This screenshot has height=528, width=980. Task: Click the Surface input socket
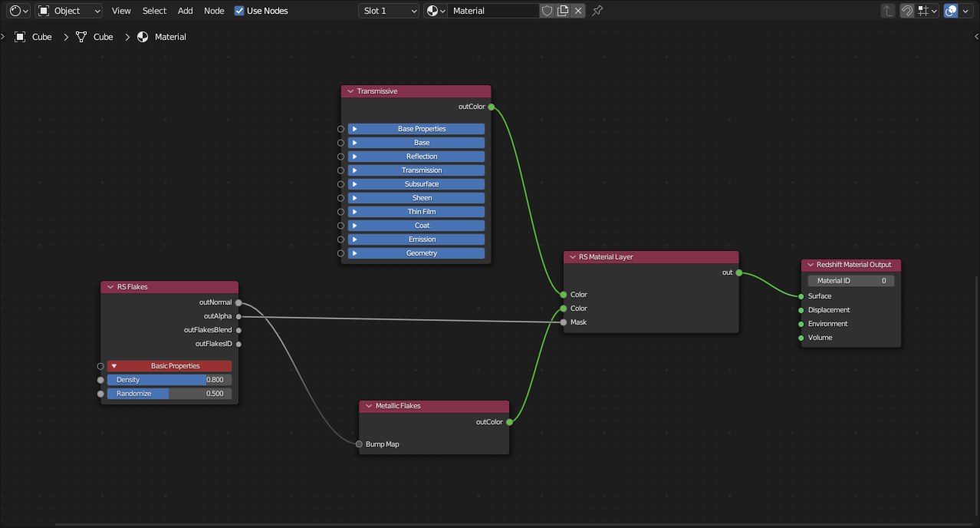(x=801, y=296)
